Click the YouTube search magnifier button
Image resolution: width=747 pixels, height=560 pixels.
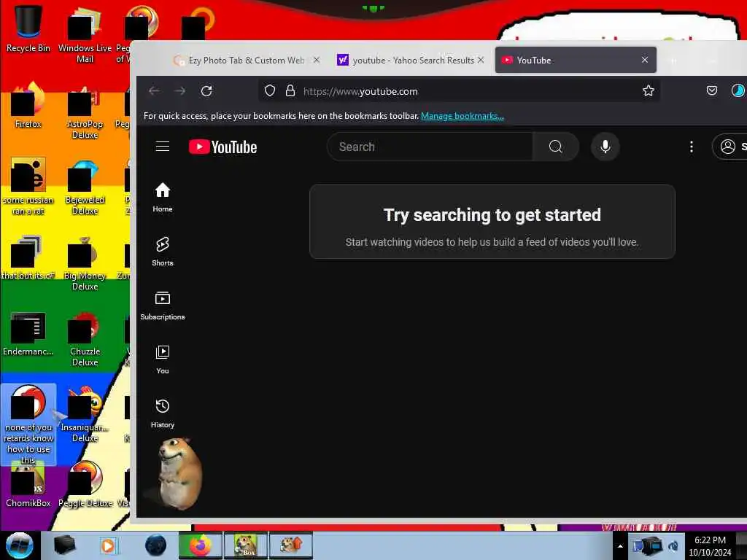coord(555,147)
